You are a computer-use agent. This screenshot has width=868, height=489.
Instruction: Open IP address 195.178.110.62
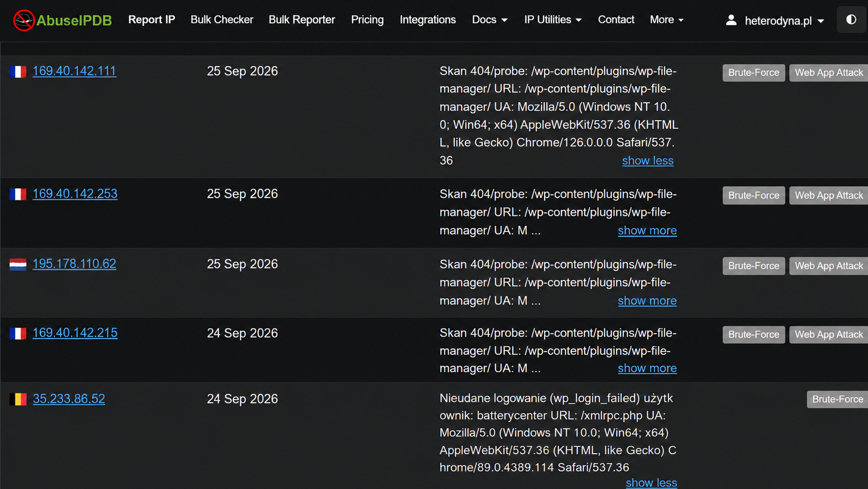74,264
